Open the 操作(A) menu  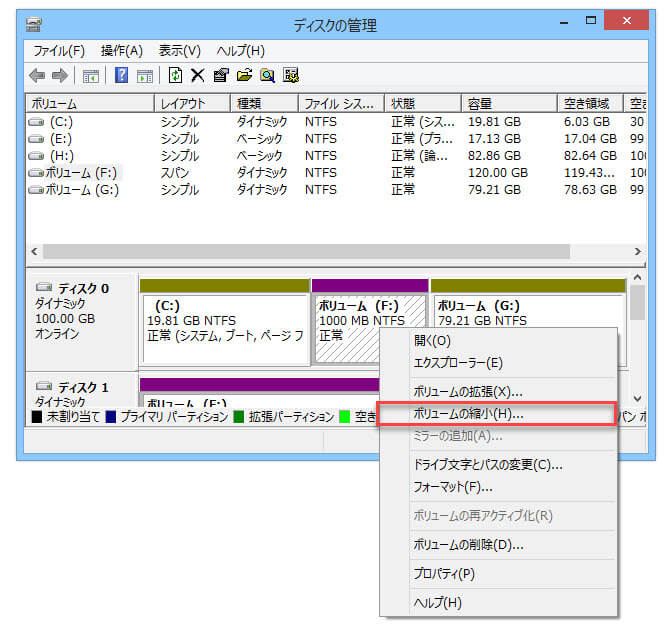pyautogui.click(x=122, y=51)
